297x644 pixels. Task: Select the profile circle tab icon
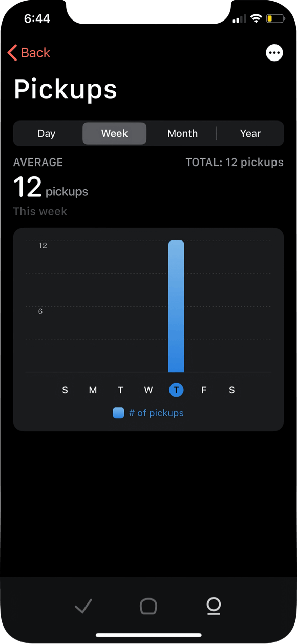tap(214, 606)
